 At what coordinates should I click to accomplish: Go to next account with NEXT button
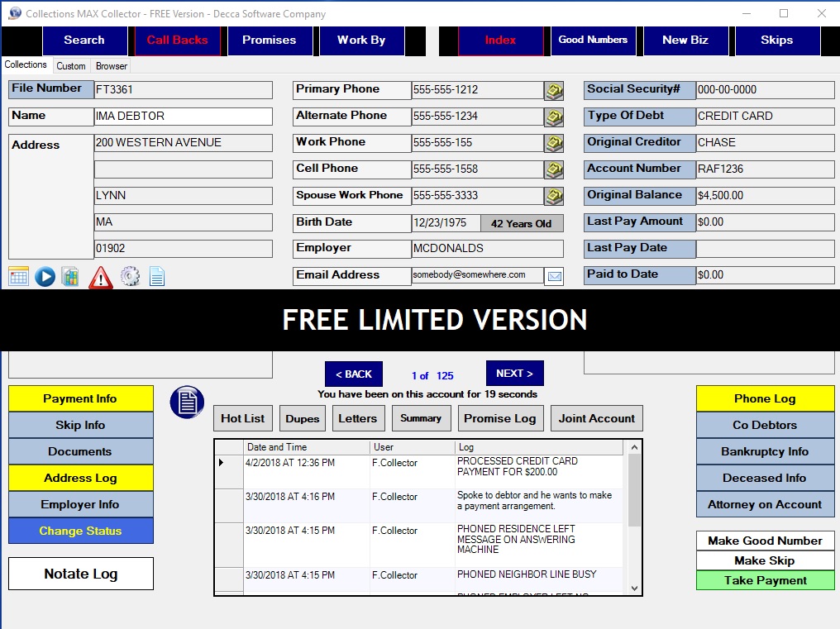[x=514, y=374]
